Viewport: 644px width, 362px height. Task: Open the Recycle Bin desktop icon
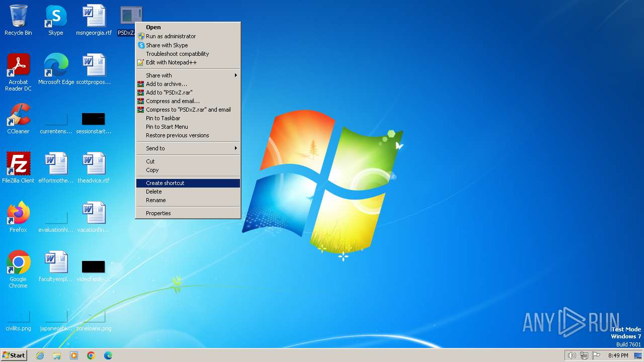point(18,20)
